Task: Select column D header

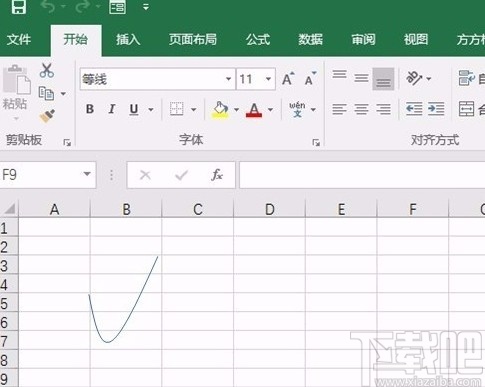Action: (x=269, y=209)
